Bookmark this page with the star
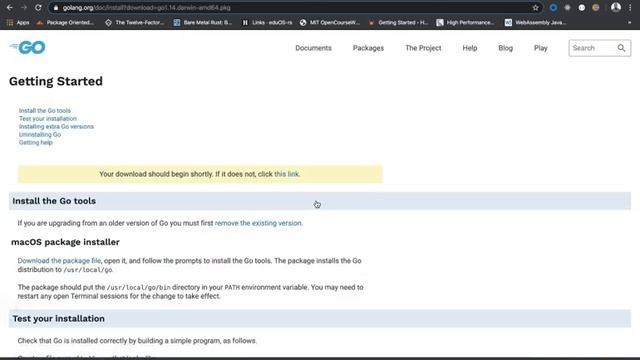Image resolution: width=640 pixels, height=360 pixels. (535, 8)
